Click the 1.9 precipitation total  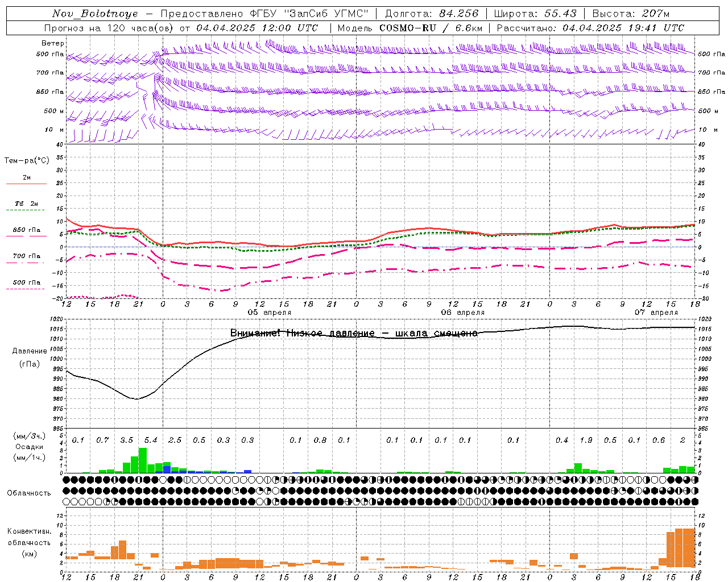point(586,440)
